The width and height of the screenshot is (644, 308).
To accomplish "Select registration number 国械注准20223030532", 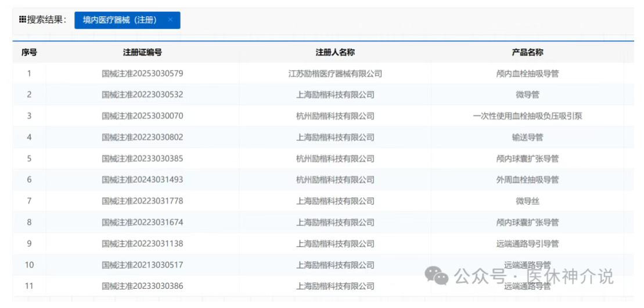I will (x=142, y=95).
